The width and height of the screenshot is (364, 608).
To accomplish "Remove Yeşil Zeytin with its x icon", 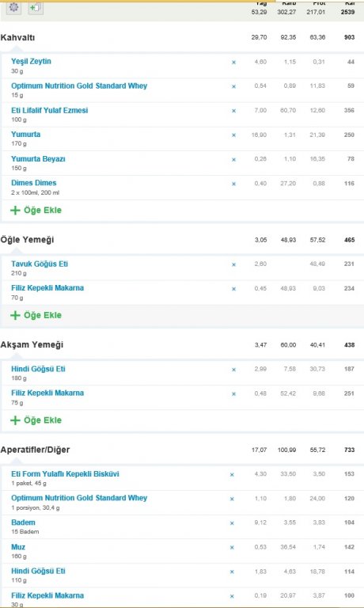I will [x=233, y=62].
